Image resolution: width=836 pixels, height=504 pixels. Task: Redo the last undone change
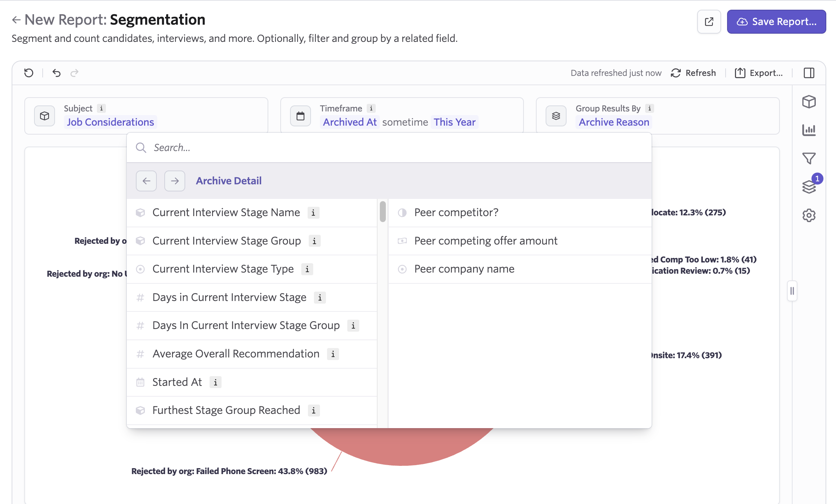click(74, 73)
